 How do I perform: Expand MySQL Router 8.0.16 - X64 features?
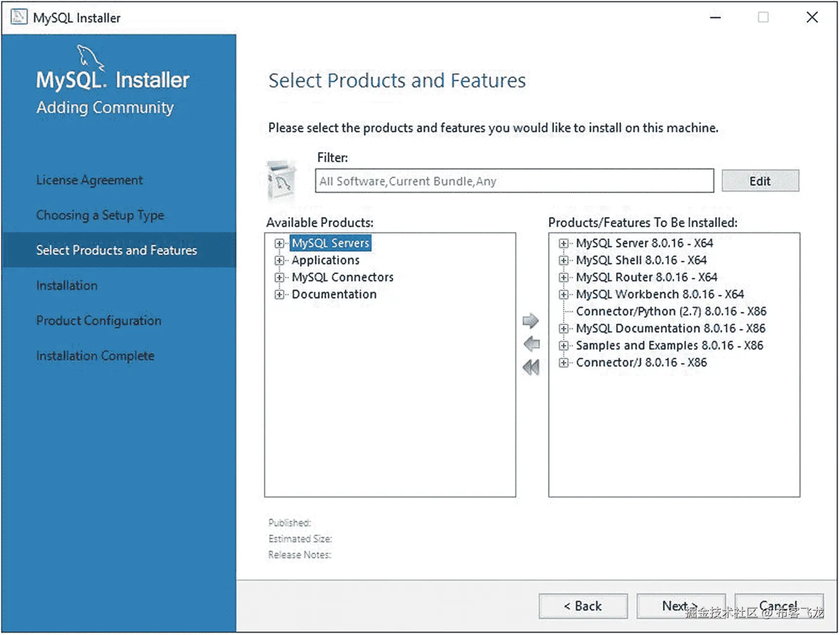click(563, 277)
